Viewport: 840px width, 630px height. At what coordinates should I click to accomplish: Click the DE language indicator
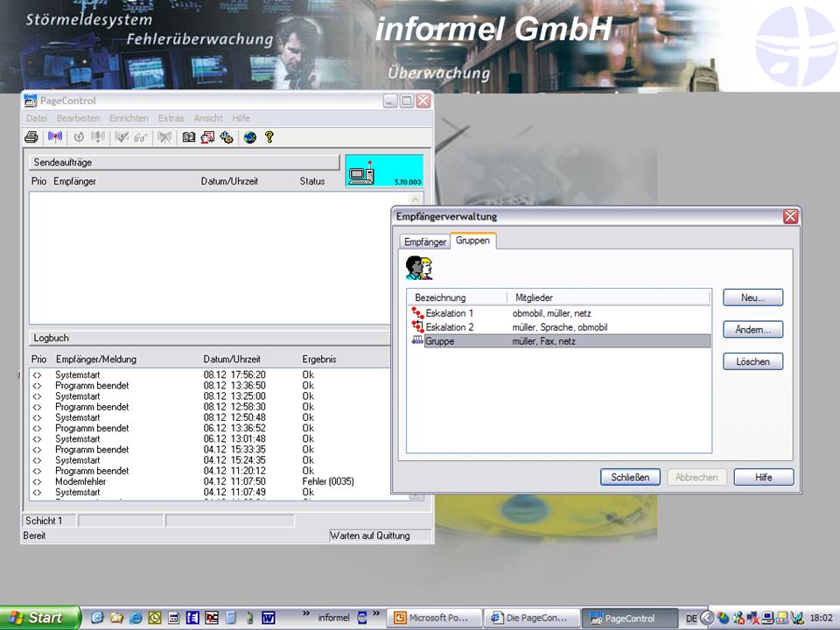tap(691, 619)
